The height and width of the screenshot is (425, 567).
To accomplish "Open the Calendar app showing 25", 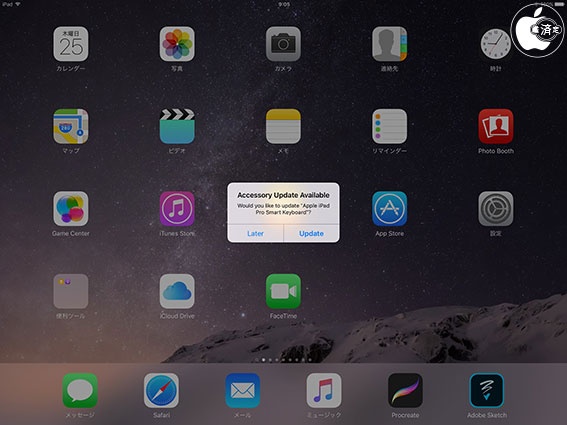I will click(x=71, y=44).
